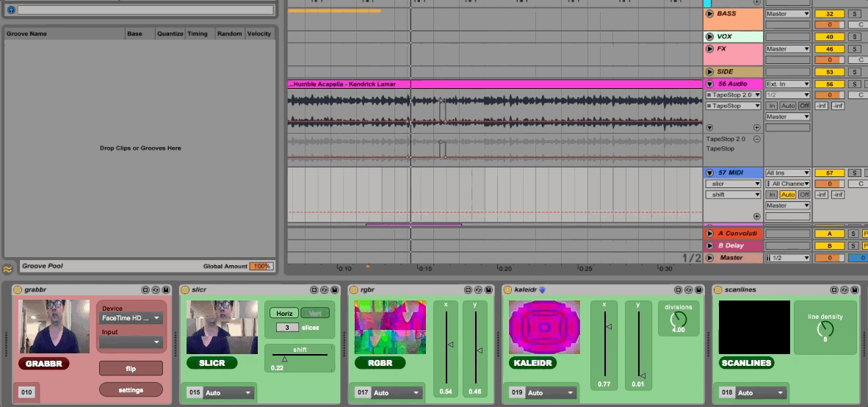Image resolution: width=868 pixels, height=407 pixels.
Task: Click the Groove Pool Global Amount field
Action: [x=261, y=267]
